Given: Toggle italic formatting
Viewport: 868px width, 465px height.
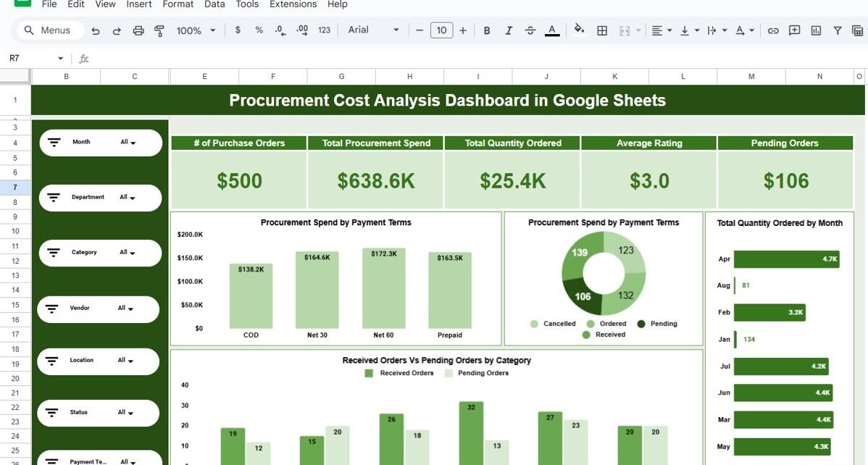Looking at the screenshot, I should pyautogui.click(x=509, y=30).
